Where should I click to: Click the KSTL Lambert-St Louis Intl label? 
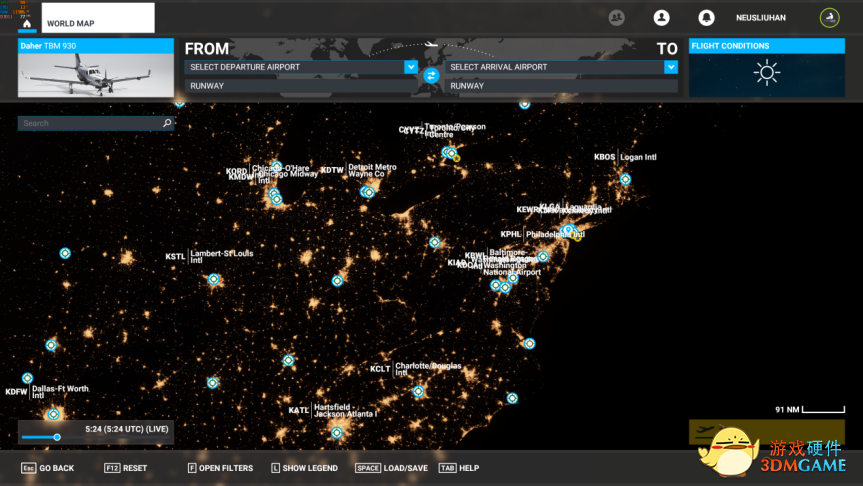[x=210, y=256]
